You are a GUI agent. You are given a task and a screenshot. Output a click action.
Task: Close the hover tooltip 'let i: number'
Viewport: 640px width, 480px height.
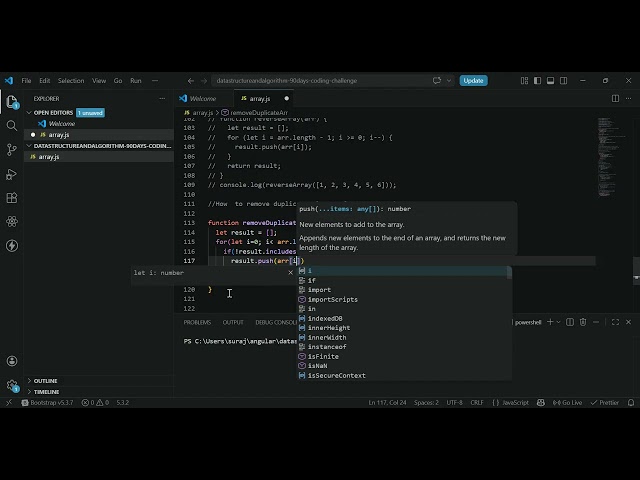pos(291,272)
